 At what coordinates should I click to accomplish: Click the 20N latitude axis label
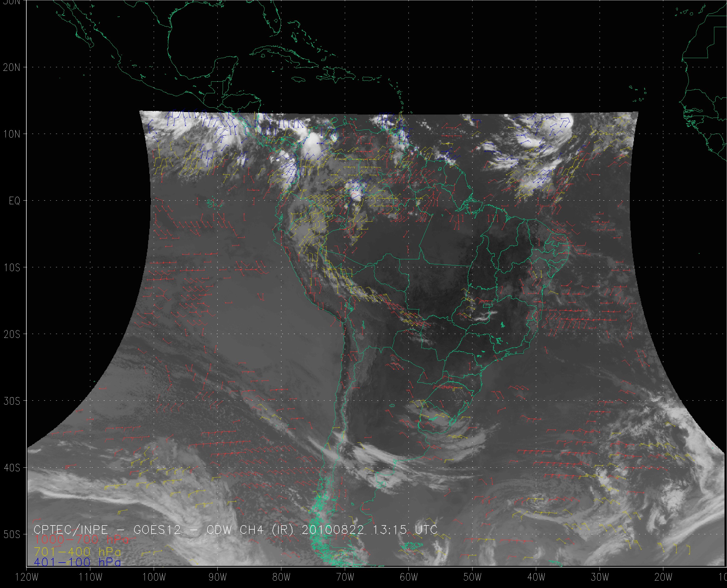click(x=12, y=68)
